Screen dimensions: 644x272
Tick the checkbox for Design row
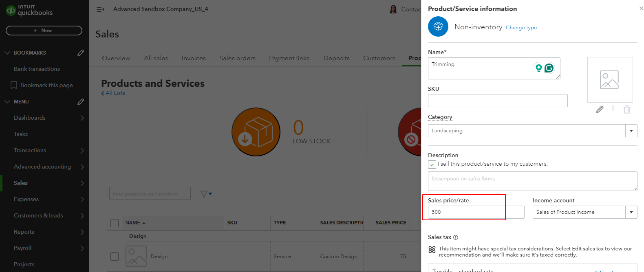tap(115, 257)
